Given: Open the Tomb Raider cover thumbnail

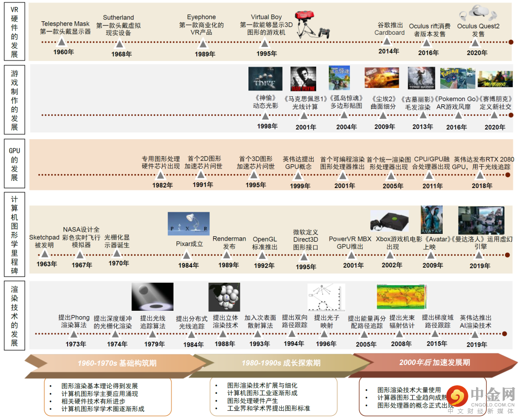Looking at the screenshot, I should (x=421, y=78).
